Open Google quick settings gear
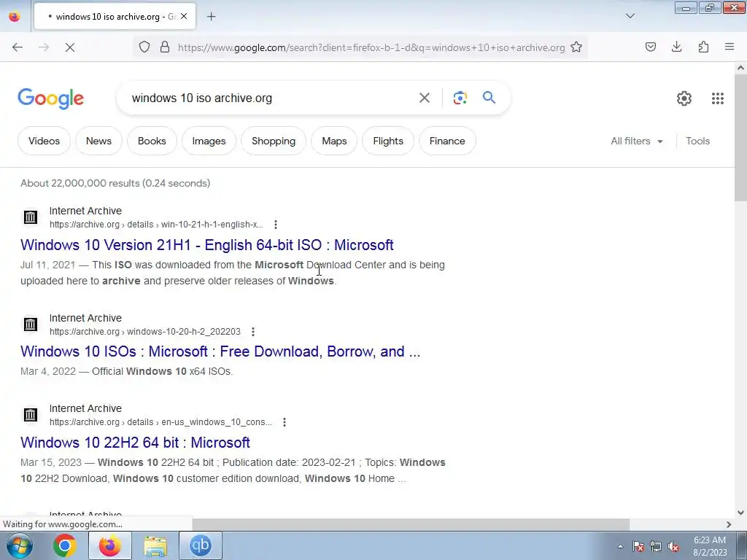The height and width of the screenshot is (560, 747). [x=684, y=98]
